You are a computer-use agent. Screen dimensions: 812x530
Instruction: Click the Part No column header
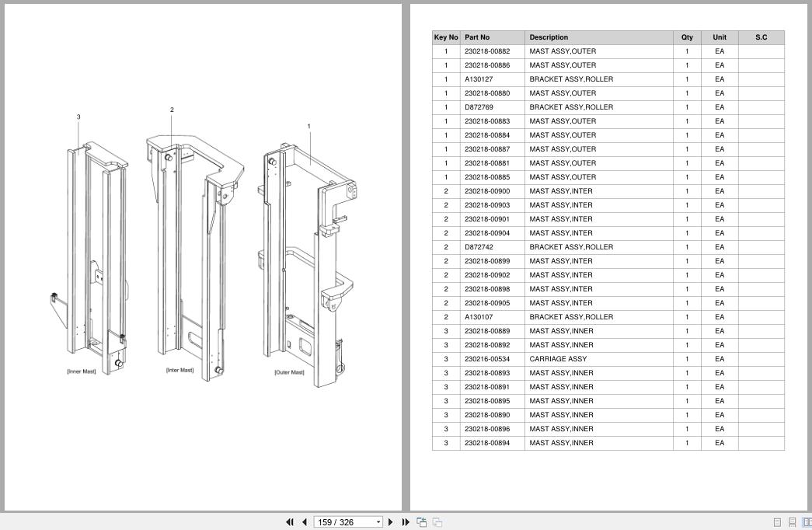492,37
